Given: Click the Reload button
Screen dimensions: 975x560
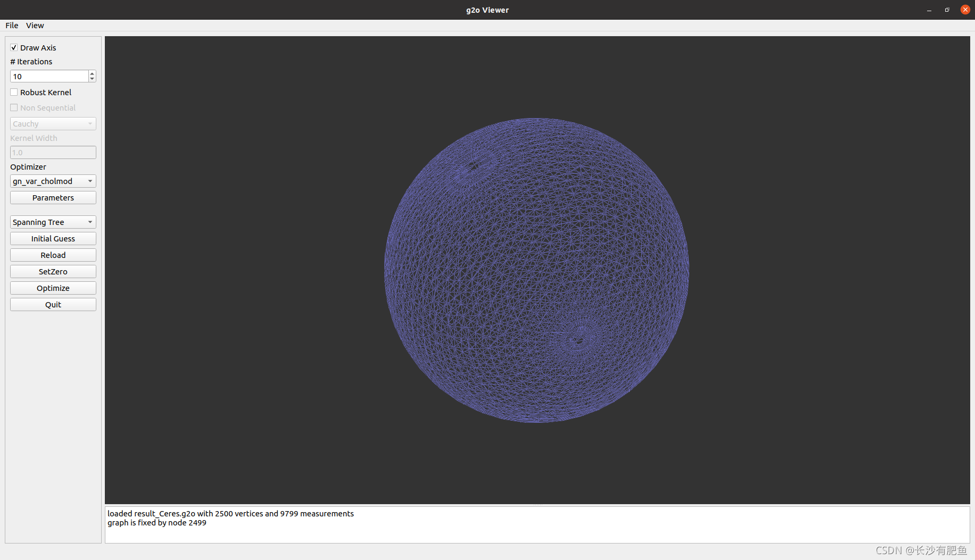Looking at the screenshot, I should pyautogui.click(x=53, y=255).
